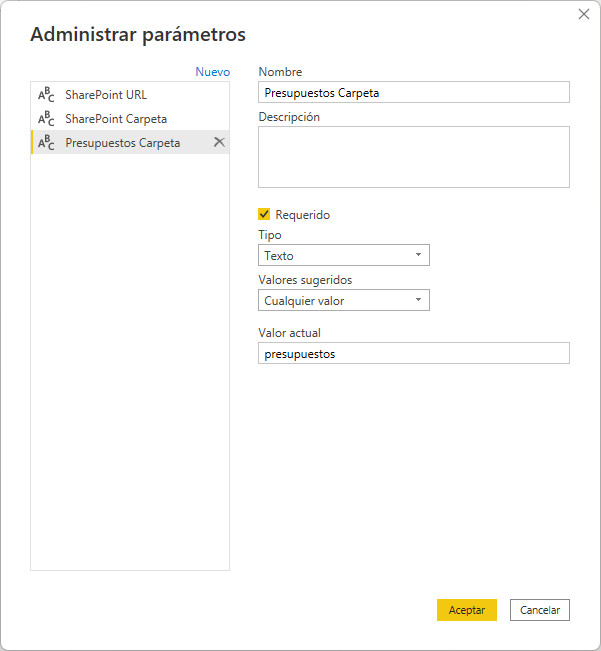Select the SharePoint URL parameter name

click(106, 95)
